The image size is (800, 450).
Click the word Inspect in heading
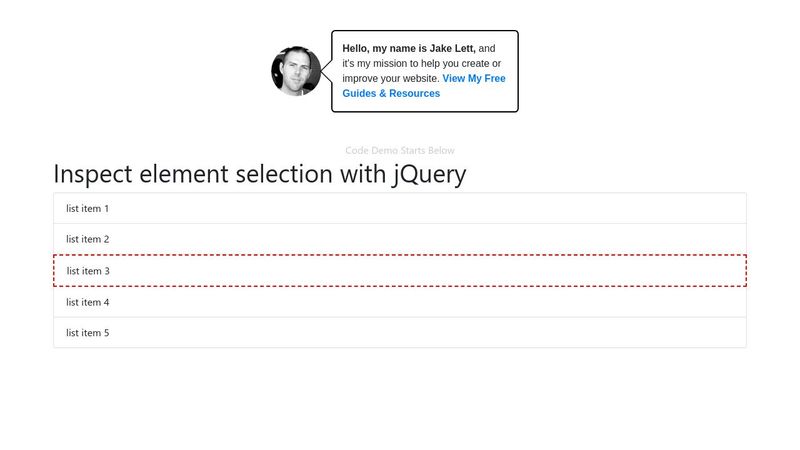pyautogui.click(x=93, y=175)
